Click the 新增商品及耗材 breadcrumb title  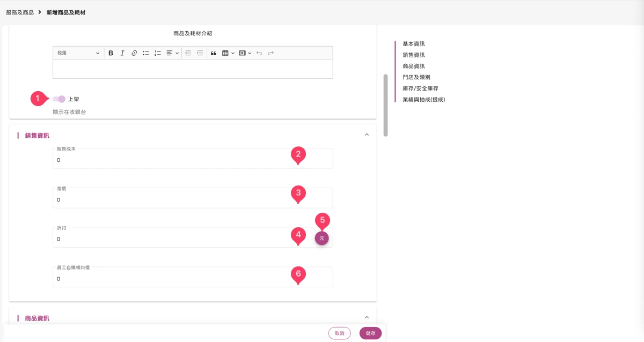66,12
